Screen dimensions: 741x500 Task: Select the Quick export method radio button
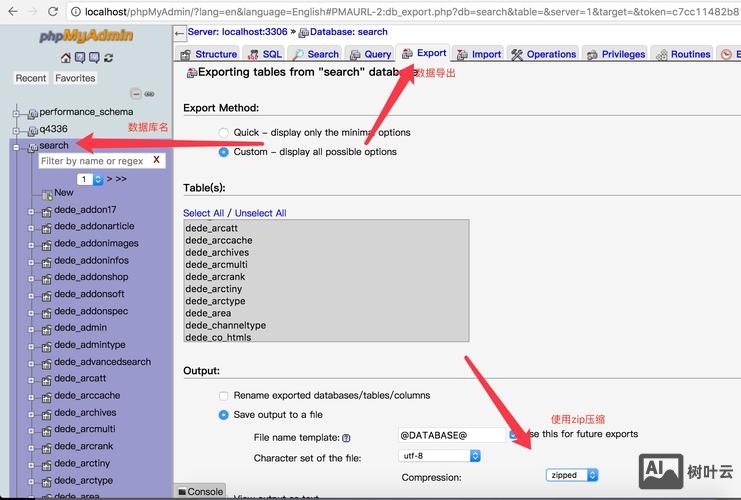pyautogui.click(x=224, y=132)
